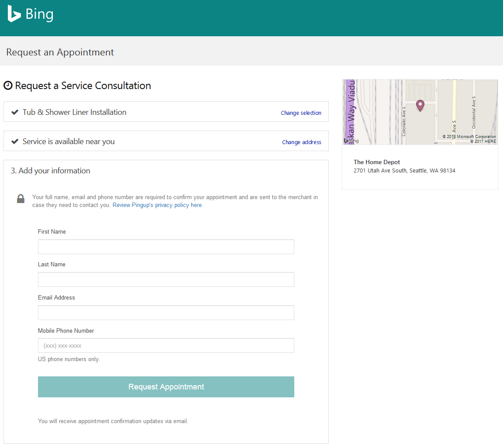
Task: Select the location pin on the map
Action: (x=420, y=105)
